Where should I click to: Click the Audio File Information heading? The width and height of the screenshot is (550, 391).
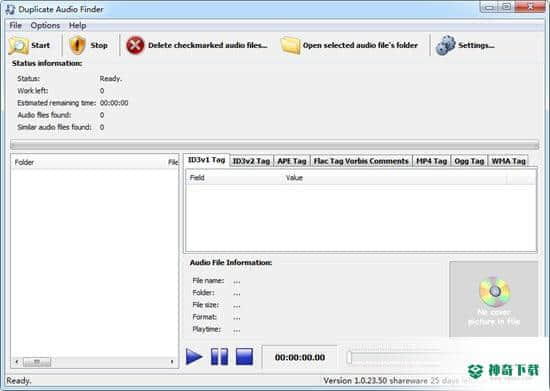tap(231, 263)
